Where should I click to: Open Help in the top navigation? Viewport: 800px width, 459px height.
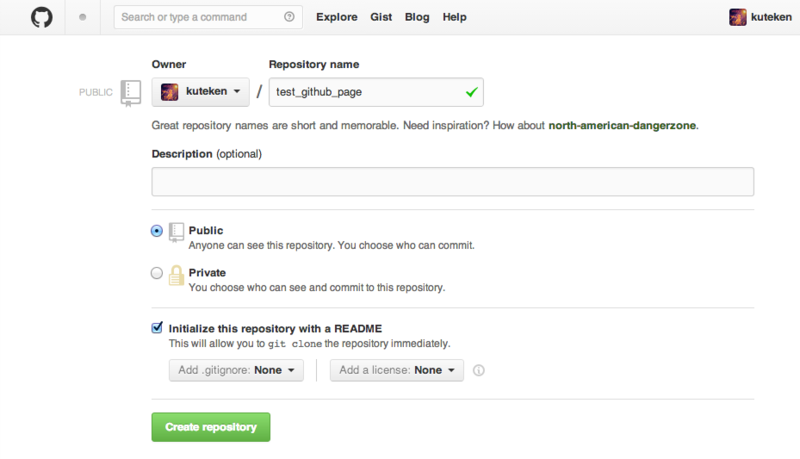(x=455, y=17)
